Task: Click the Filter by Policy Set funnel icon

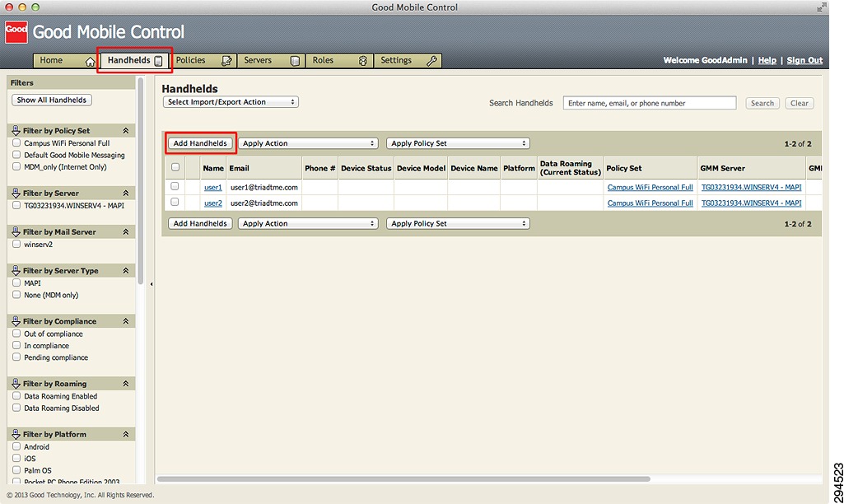Action: (x=16, y=131)
